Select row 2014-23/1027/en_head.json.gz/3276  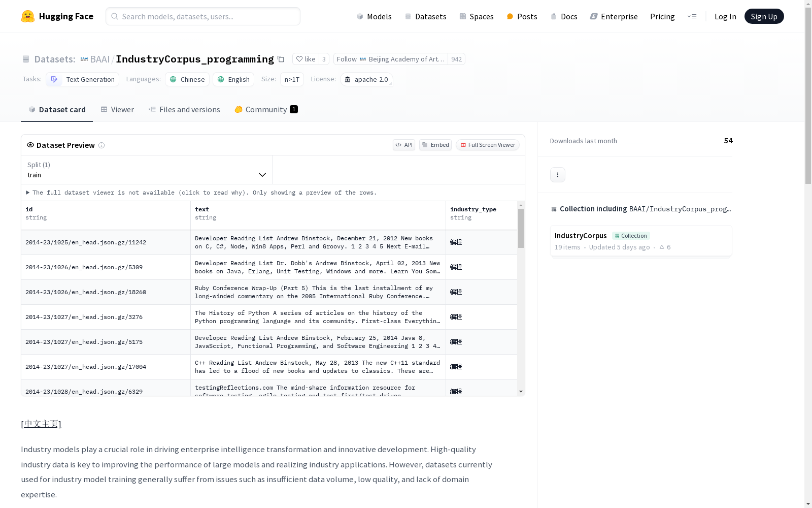[269, 317]
